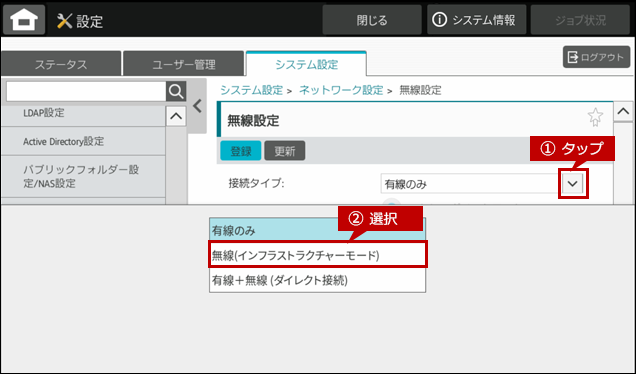Switch to the ステータス tab
The image size is (636, 374).
point(61,64)
